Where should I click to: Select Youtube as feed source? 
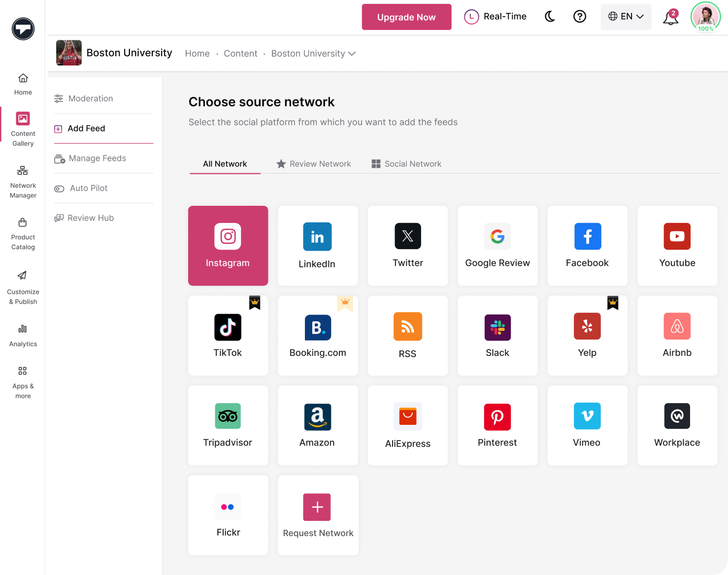(677, 246)
